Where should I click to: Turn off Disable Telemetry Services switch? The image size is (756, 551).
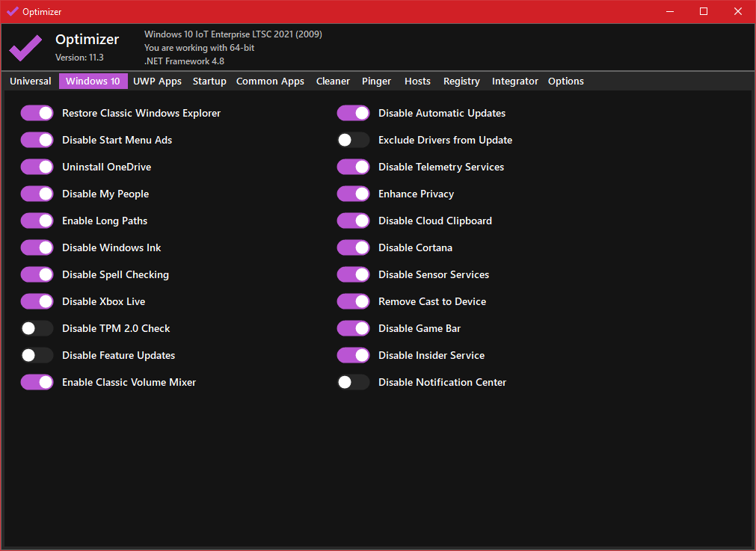353,167
